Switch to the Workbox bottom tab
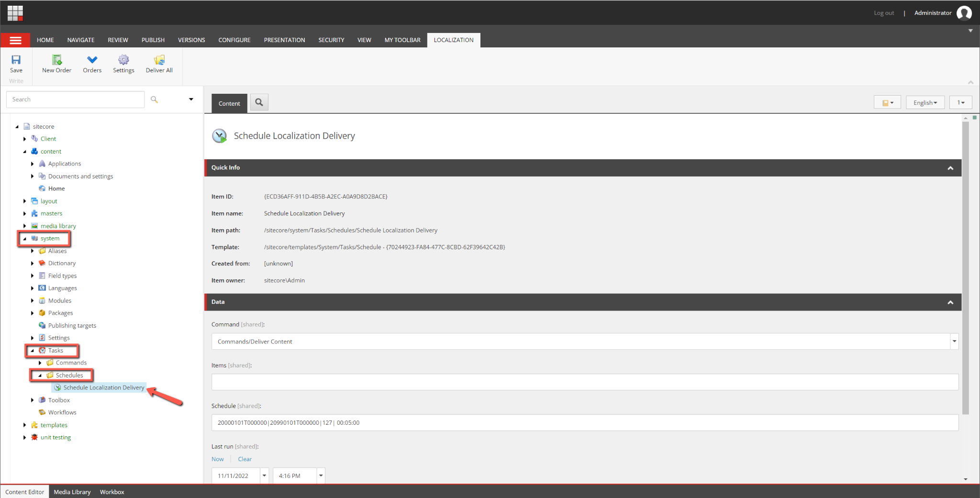The height and width of the screenshot is (498, 980). [112, 492]
